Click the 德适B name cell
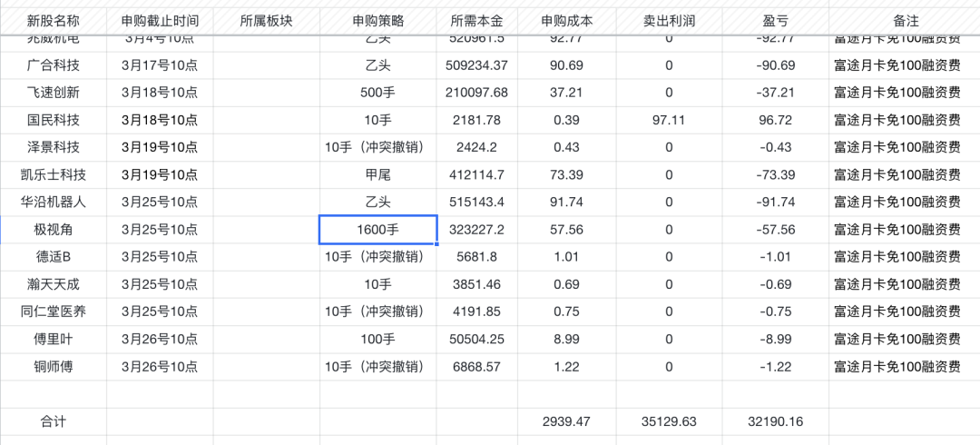 (x=54, y=257)
